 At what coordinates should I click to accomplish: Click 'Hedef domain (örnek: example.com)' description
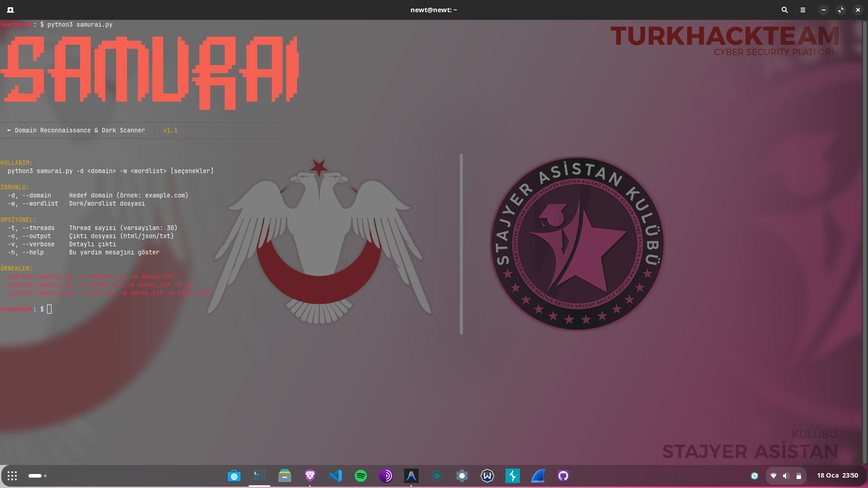click(x=129, y=196)
